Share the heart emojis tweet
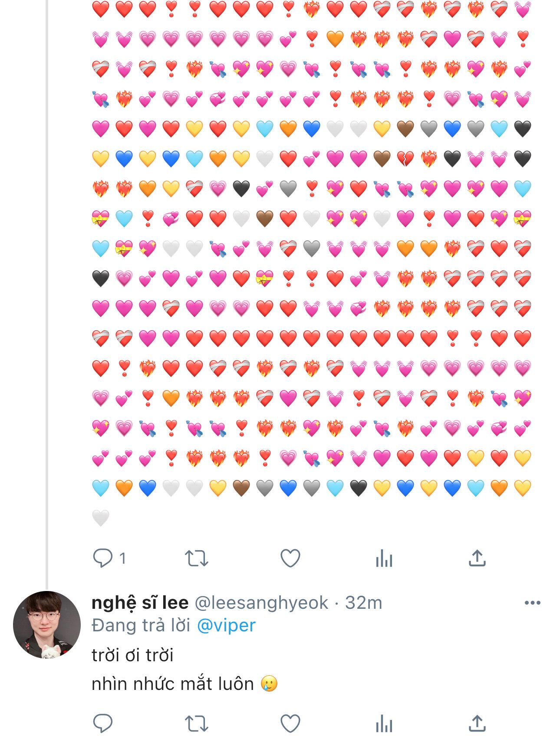The height and width of the screenshot is (742, 560). coord(477,558)
